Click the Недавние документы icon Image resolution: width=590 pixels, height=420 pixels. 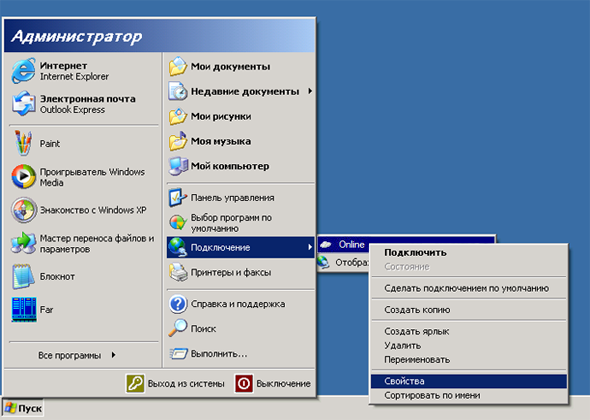pos(178,91)
